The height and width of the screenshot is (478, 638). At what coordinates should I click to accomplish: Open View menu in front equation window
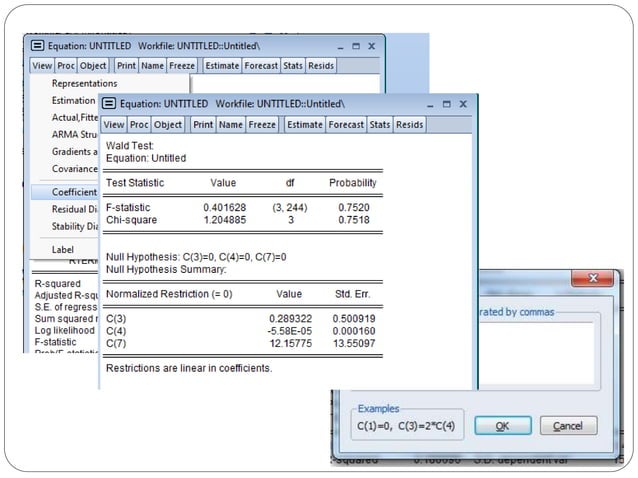pyautogui.click(x=113, y=125)
